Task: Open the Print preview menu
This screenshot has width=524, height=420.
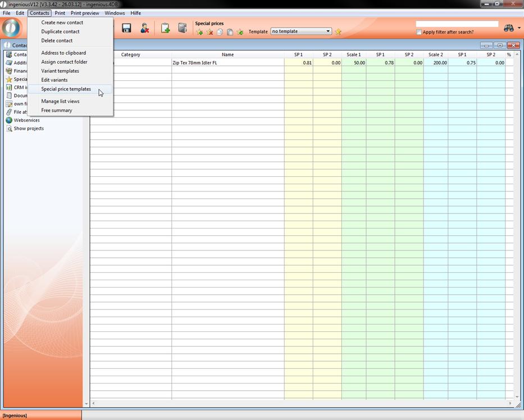Action: tap(85, 13)
